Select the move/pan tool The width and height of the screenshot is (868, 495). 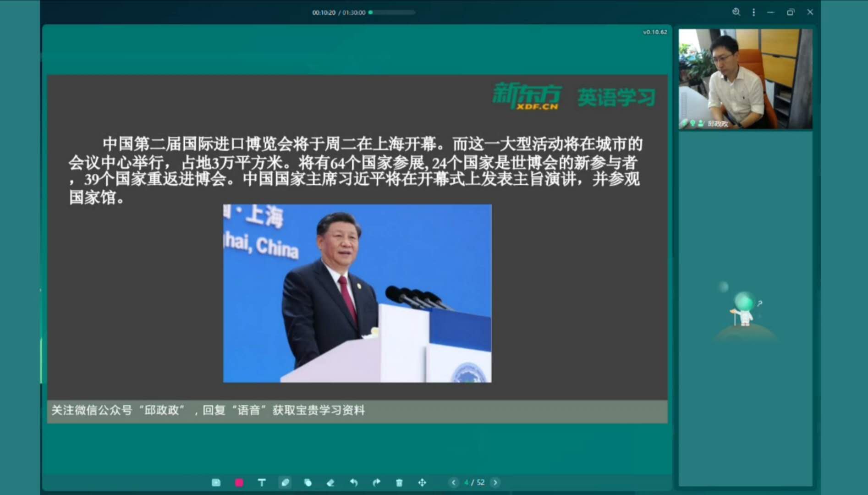tap(422, 483)
